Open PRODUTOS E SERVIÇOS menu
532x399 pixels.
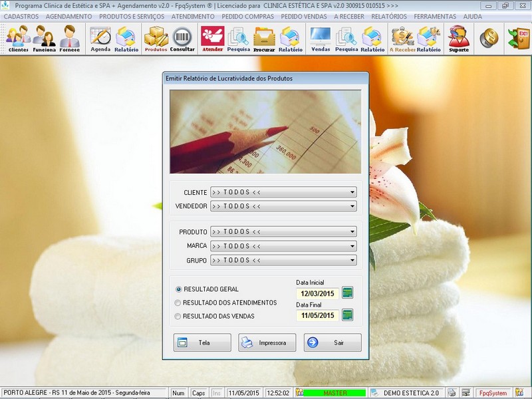132,16
